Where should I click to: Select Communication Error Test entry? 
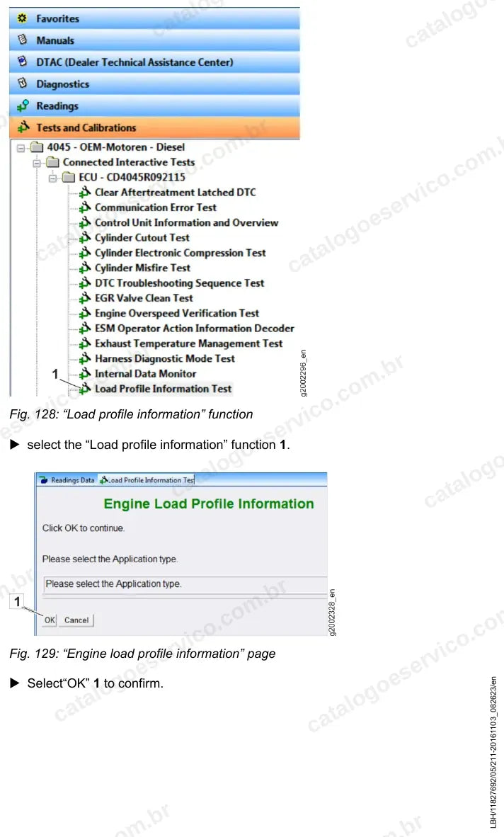pyautogui.click(x=155, y=207)
